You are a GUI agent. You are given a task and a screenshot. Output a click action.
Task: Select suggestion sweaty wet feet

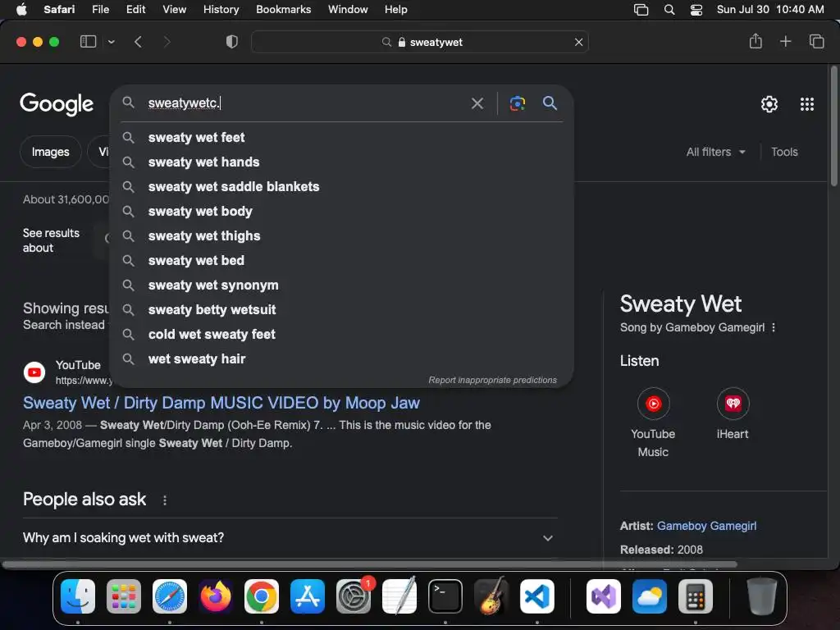342,138
